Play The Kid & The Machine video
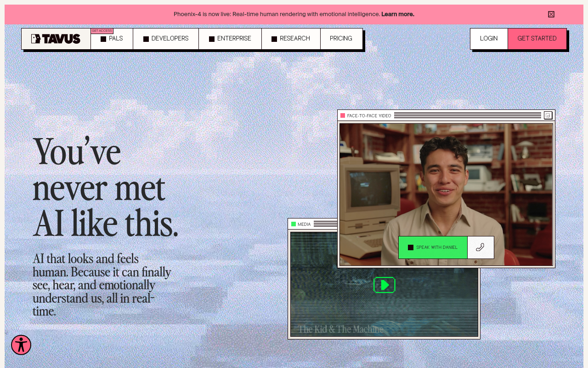 tap(384, 285)
